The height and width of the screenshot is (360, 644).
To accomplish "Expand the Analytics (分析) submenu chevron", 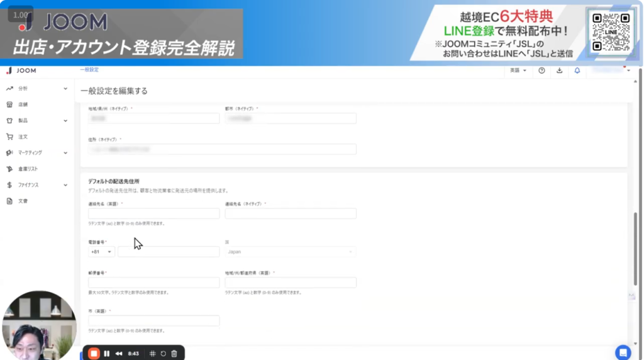I will pos(65,89).
